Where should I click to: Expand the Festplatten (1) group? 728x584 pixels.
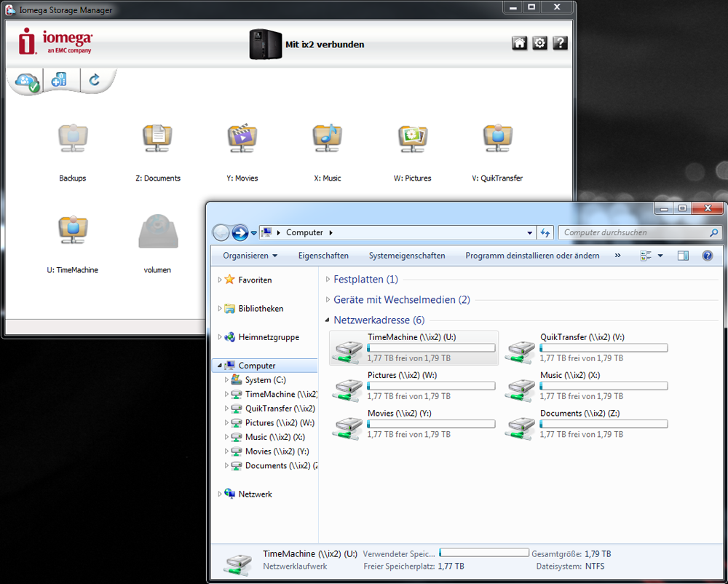[x=328, y=280]
